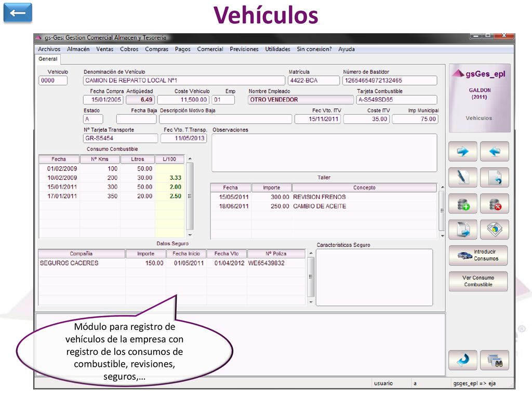Select the General tab
The height and width of the screenshot is (399, 532).
[48, 59]
